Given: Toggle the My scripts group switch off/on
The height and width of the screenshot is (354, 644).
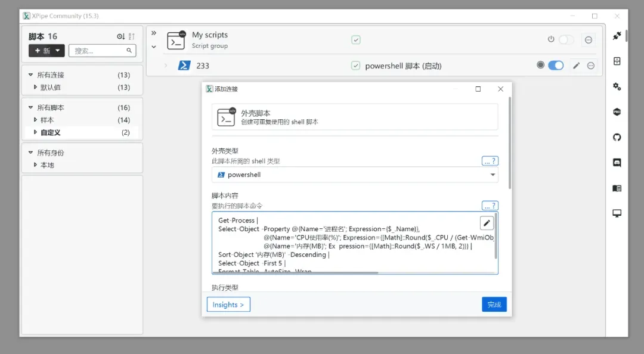Looking at the screenshot, I should 566,40.
